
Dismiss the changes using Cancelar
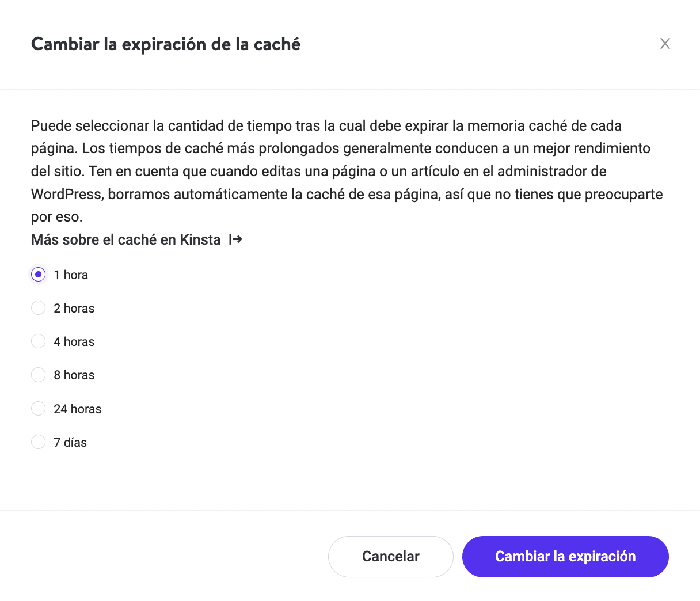pyautogui.click(x=390, y=556)
